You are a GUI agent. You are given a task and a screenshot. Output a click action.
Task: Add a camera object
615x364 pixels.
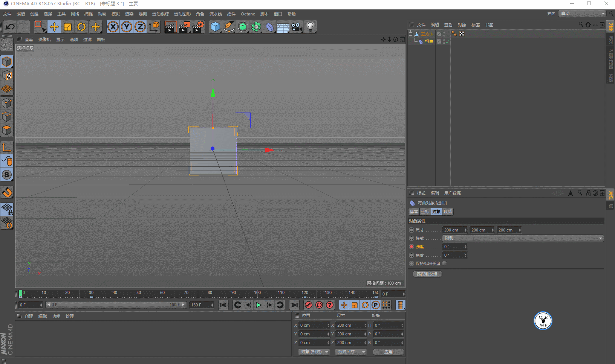pyautogui.click(x=297, y=27)
